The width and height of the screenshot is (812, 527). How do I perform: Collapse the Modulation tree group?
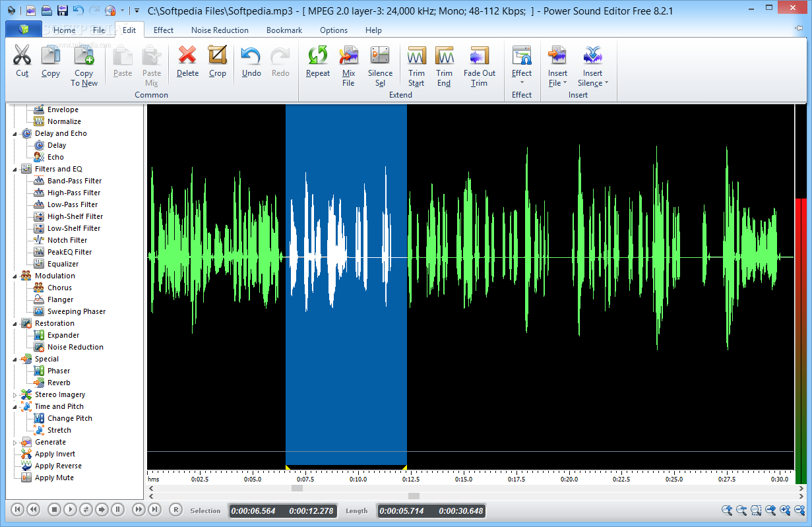(x=15, y=276)
